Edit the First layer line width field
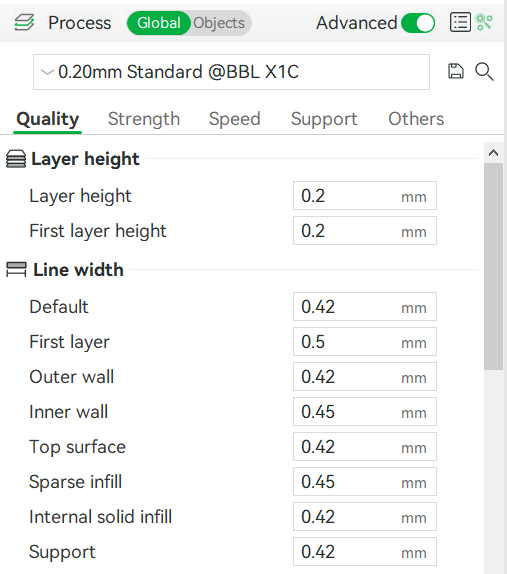 pyautogui.click(x=365, y=342)
